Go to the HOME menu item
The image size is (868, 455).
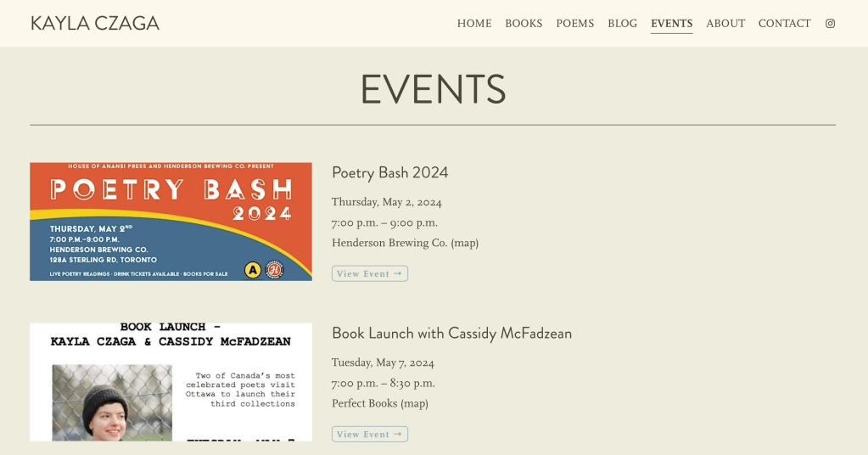[474, 24]
